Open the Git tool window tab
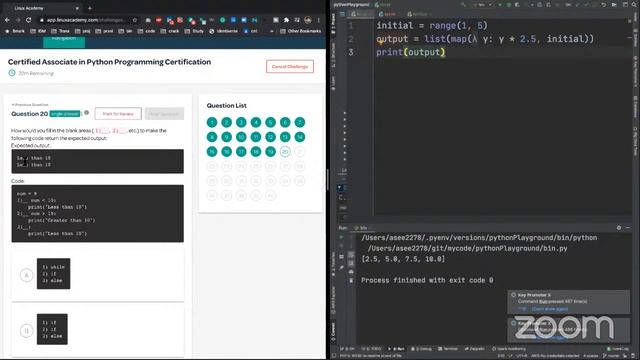Image resolution: width=640 pixels, height=360 pixels. tap(347, 349)
